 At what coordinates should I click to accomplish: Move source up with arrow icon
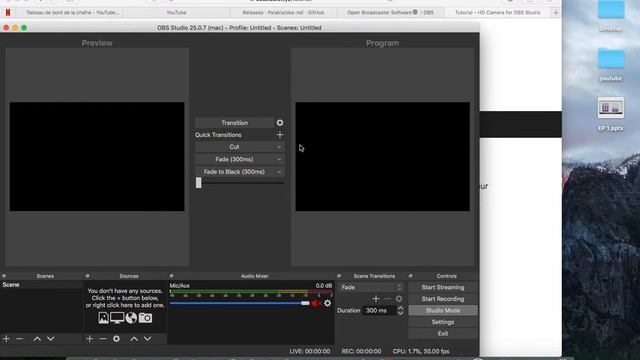coord(134,339)
